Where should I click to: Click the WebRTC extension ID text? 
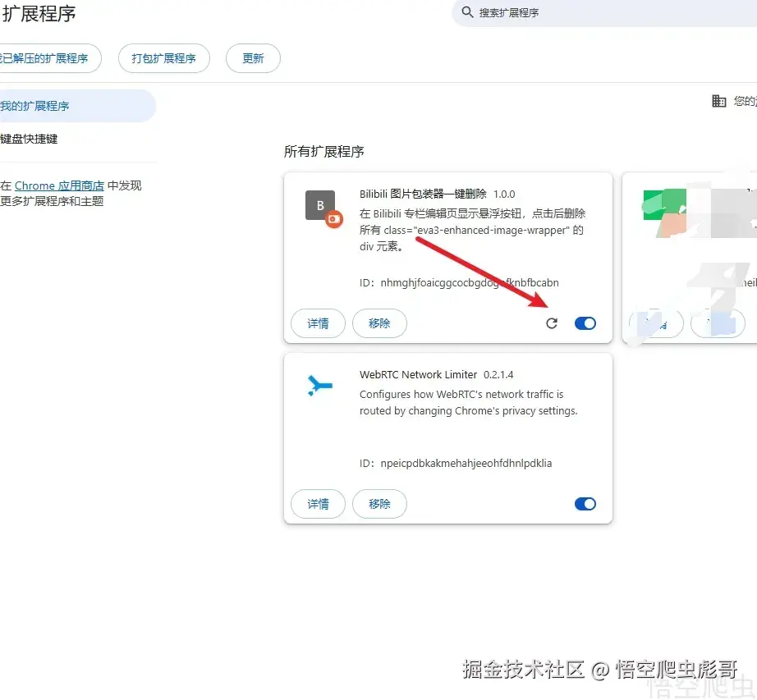pyautogui.click(x=456, y=463)
